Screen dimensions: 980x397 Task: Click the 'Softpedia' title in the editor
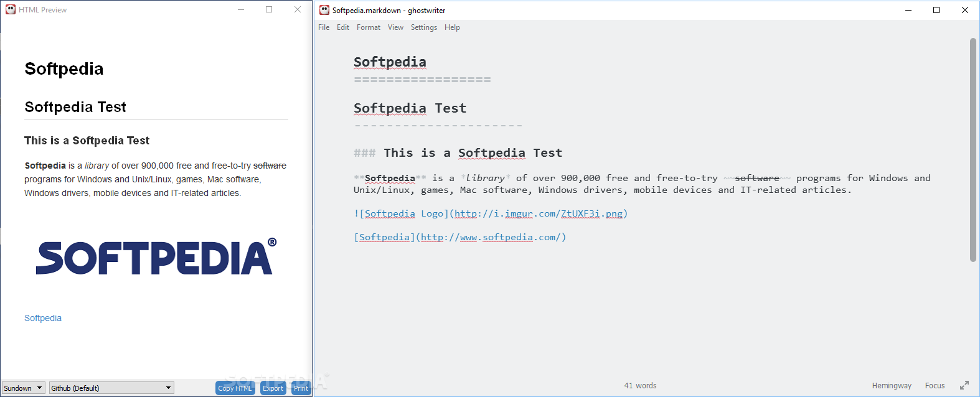coord(390,62)
